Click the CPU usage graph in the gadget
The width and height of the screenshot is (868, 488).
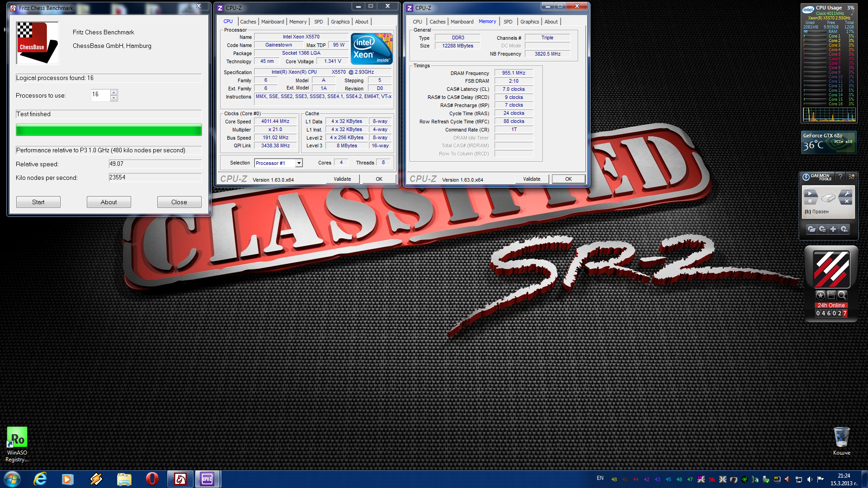click(x=829, y=114)
